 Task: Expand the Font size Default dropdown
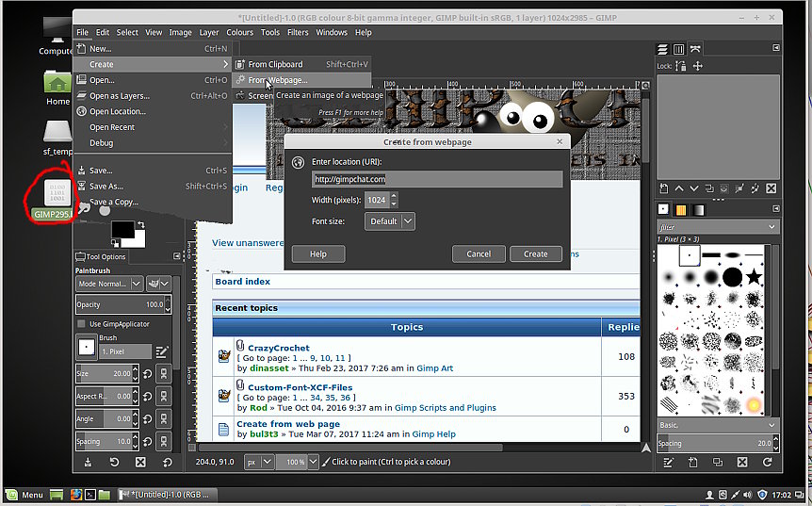point(389,221)
